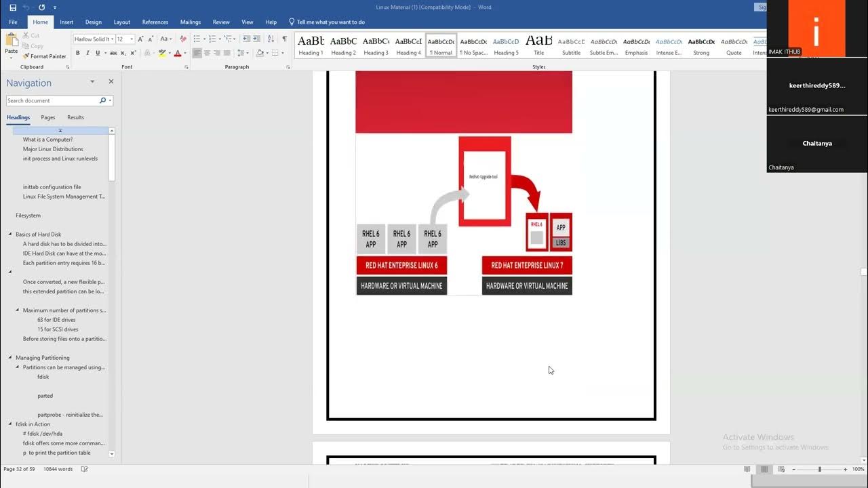Click the Tell me lightbulb search
The image size is (868, 488).
pyautogui.click(x=292, y=22)
